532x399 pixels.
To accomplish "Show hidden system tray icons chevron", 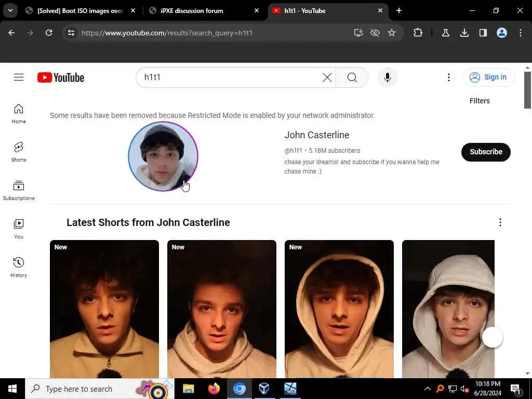I will point(428,389).
